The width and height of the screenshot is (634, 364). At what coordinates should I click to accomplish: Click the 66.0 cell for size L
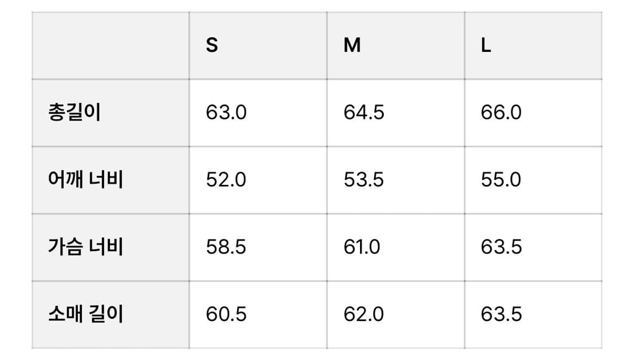(x=501, y=113)
